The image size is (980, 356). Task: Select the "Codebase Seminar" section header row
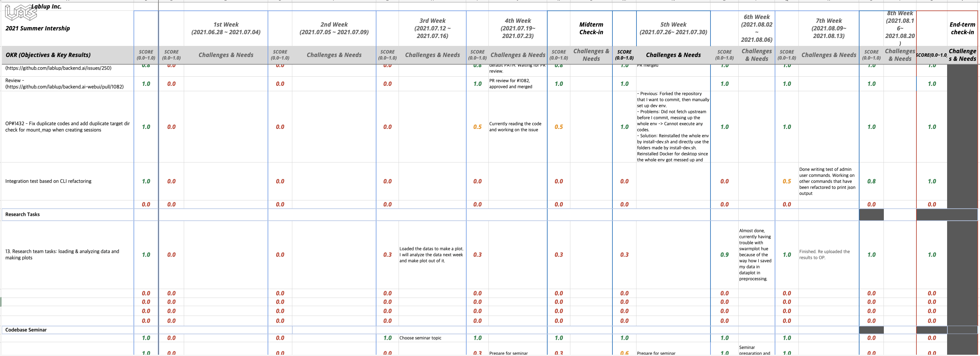26,330
